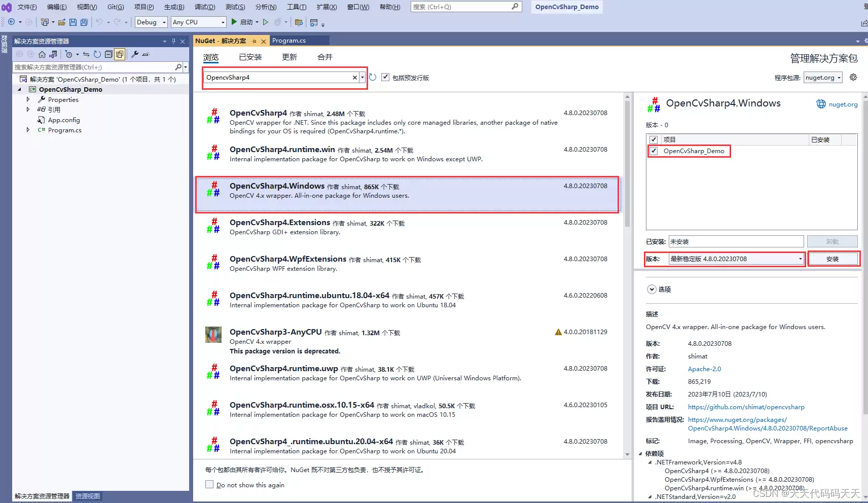The width and height of the screenshot is (868, 503).
Task: Click the Save All toolbar icon
Action: [84, 22]
